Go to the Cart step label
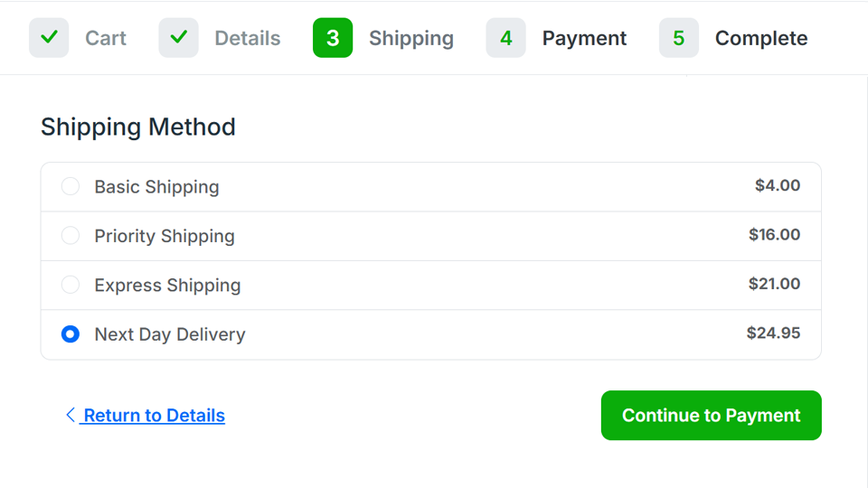This screenshot has width=868, height=488. click(x=106, y=38)
